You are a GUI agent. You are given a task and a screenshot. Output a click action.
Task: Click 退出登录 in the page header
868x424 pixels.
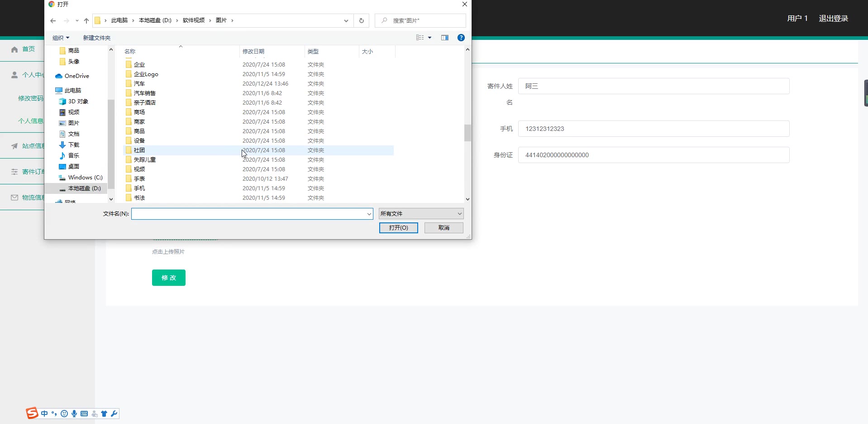(x=833, y=19)
